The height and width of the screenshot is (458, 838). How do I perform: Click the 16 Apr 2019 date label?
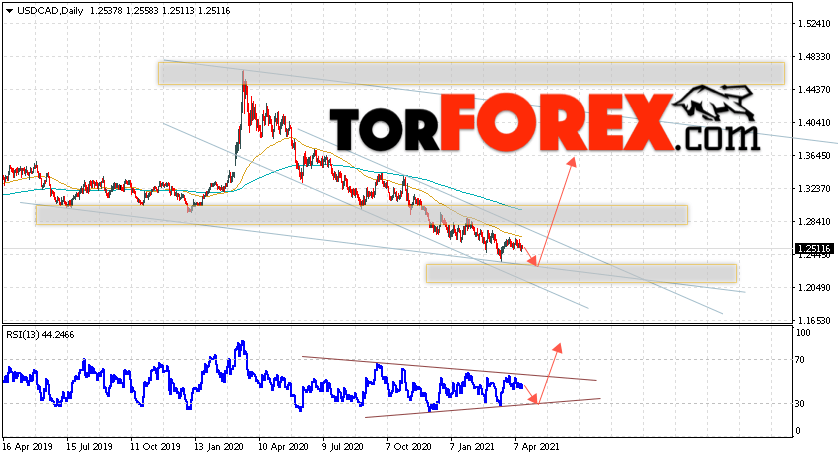25,447
